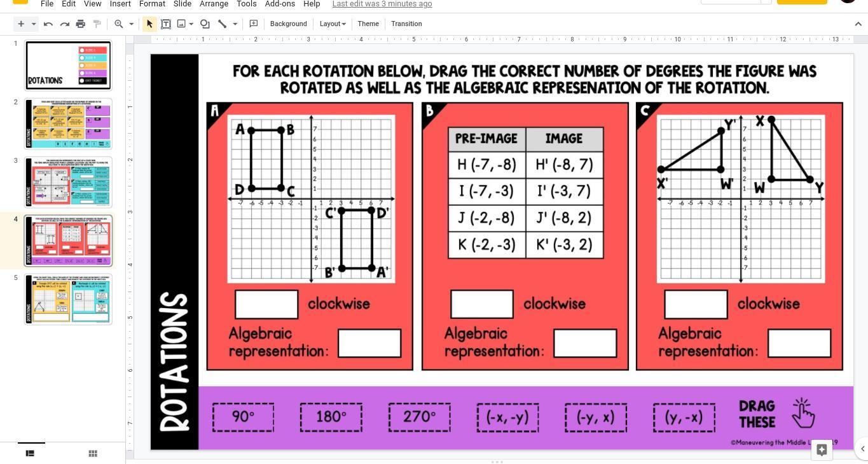868x464 pixels.
Task: Click the Theme button
Action: tap(368, 24)
